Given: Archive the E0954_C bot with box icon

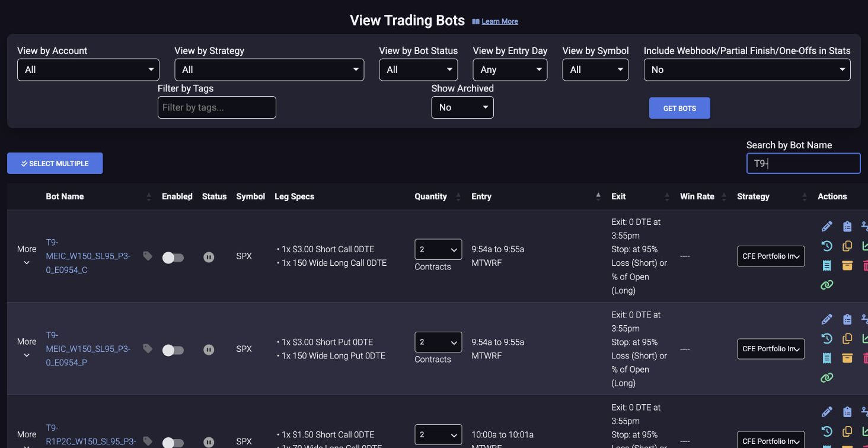Looking at the screenshot, I should click(x=847, y=265).
